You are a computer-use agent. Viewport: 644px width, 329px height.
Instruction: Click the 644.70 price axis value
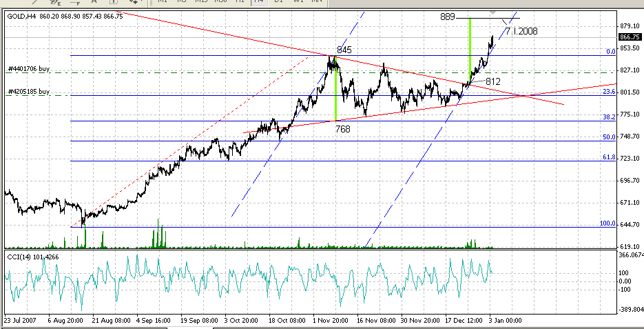click(x=630, y=225)
